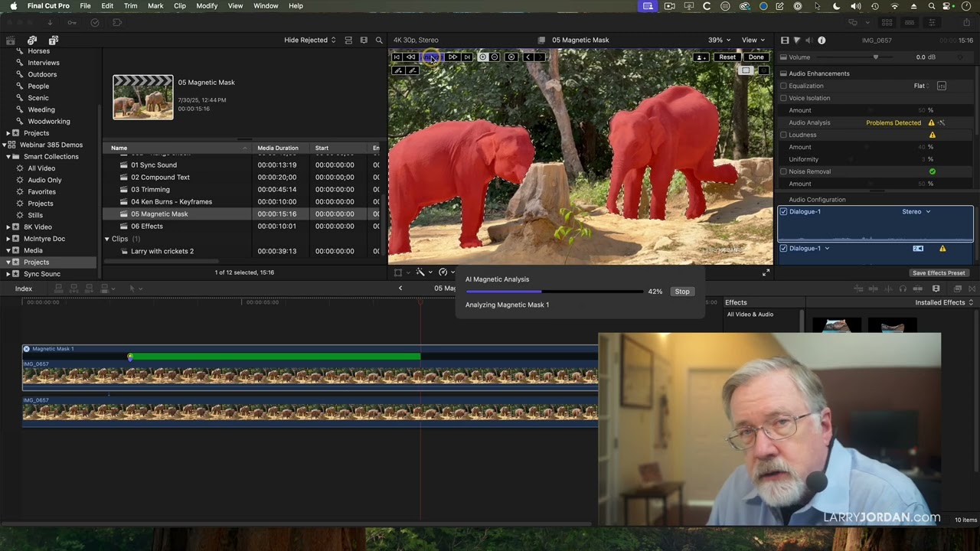Open the Libraries sidebar icon
Viewport: 980px width, 551px height.
coord(11,40)
